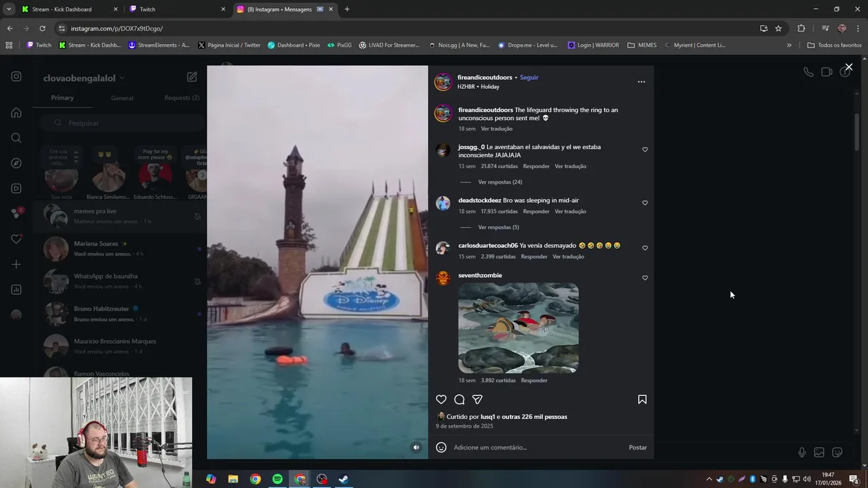Open Bruno Habitzreuter conversation
868x488 pixels.
pos(119,314)
